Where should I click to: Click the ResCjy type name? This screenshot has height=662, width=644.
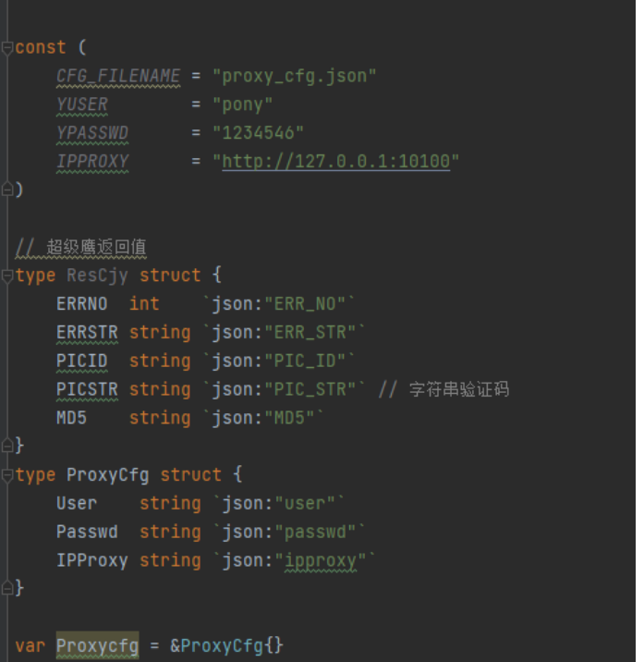point(98,276)
